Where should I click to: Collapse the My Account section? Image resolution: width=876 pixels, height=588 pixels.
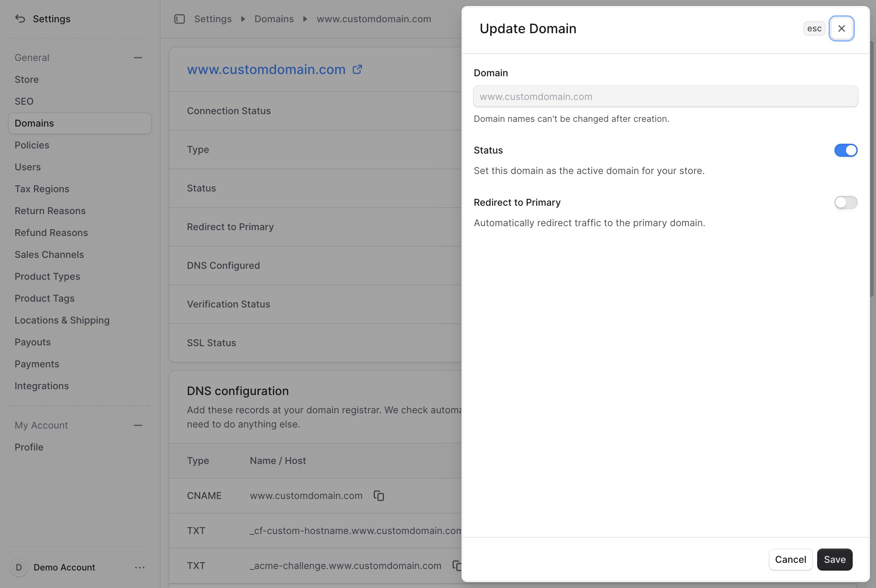point(138,425)
